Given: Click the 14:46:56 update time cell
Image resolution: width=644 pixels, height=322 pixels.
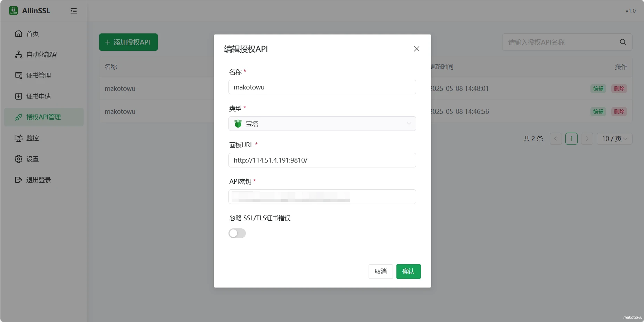Looking at the screenshot, I should (x=460, y=111).
